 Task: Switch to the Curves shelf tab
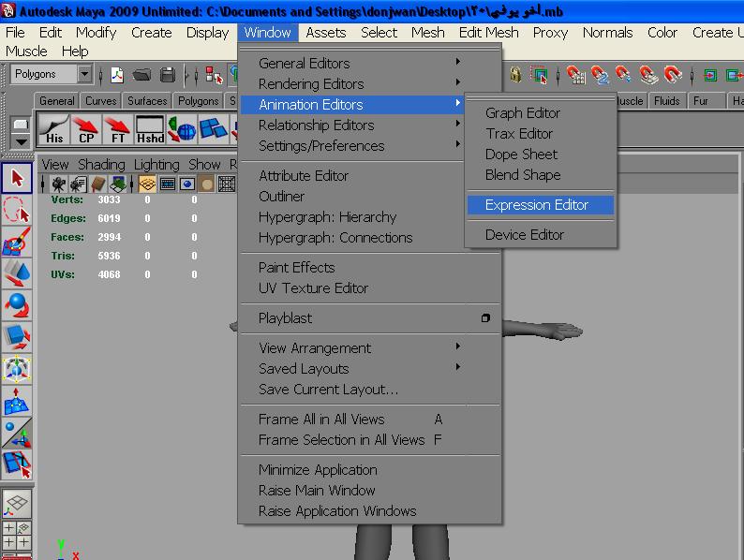[100, 101]
